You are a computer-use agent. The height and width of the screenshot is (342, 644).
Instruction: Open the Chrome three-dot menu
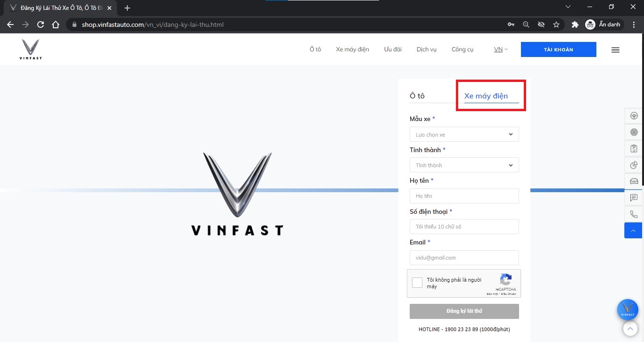[x=634, y=24]
